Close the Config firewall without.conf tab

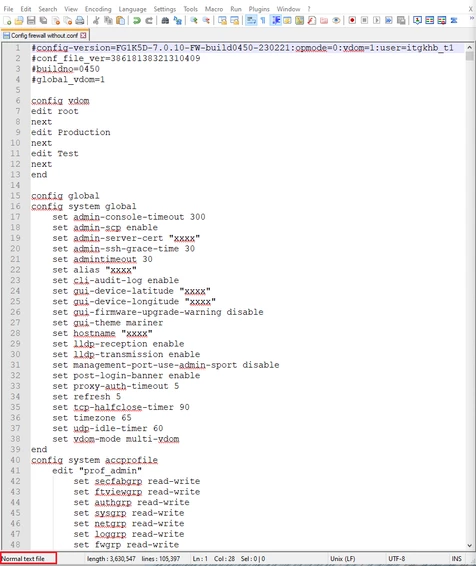pyautogui.click(x=83, y=35)
